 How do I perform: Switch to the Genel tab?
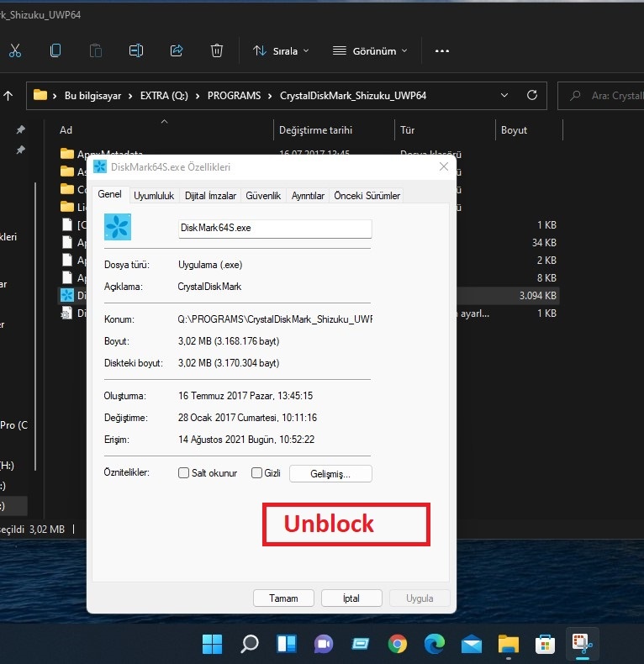tap(110, 194)
